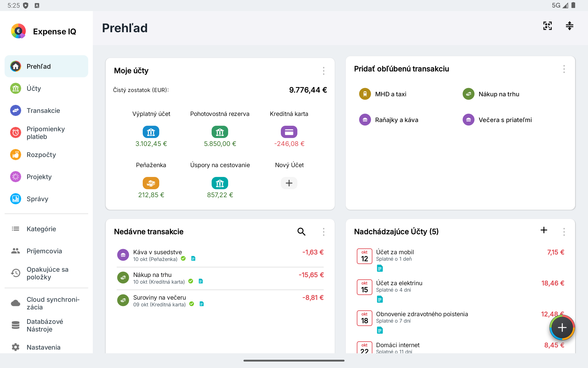Add a new account with Nový Účet plus
This screenshot has width=588, height=368.
pos(289,183)
